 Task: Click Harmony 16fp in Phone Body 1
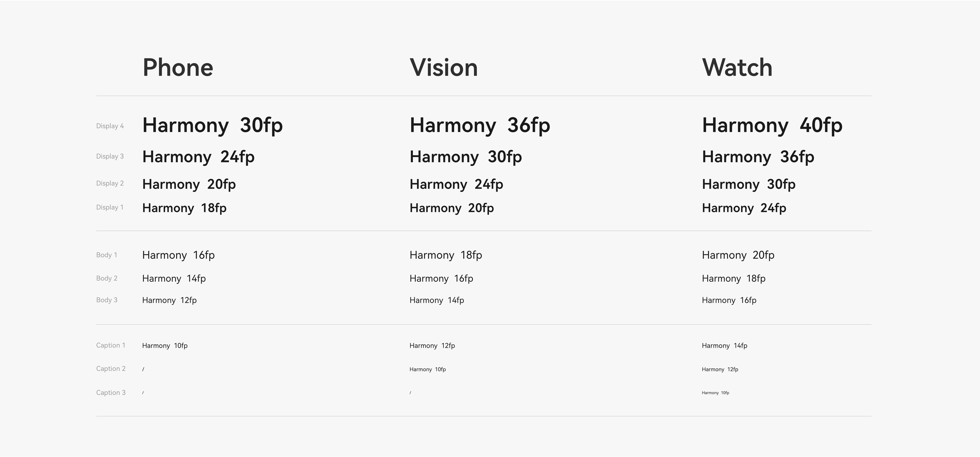click(x=178, y=255)
